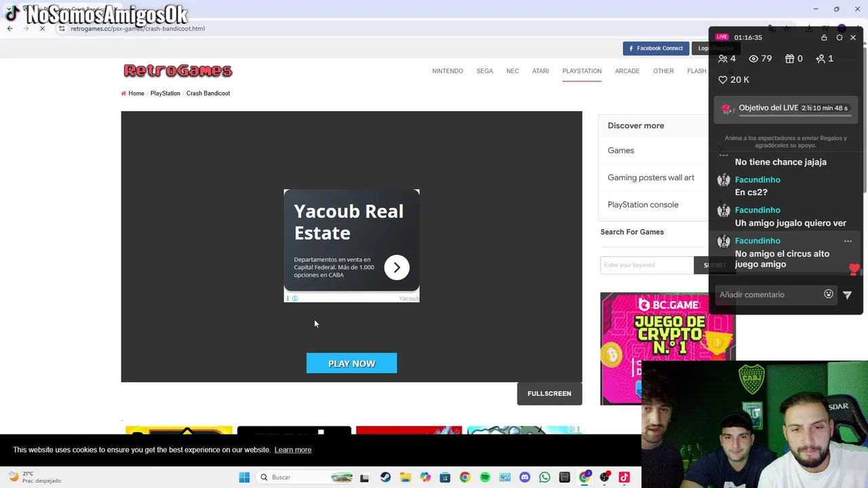Viewport: 868px width, 488px height.
Task: Open the NEC menu
Action: pos(513,71)
